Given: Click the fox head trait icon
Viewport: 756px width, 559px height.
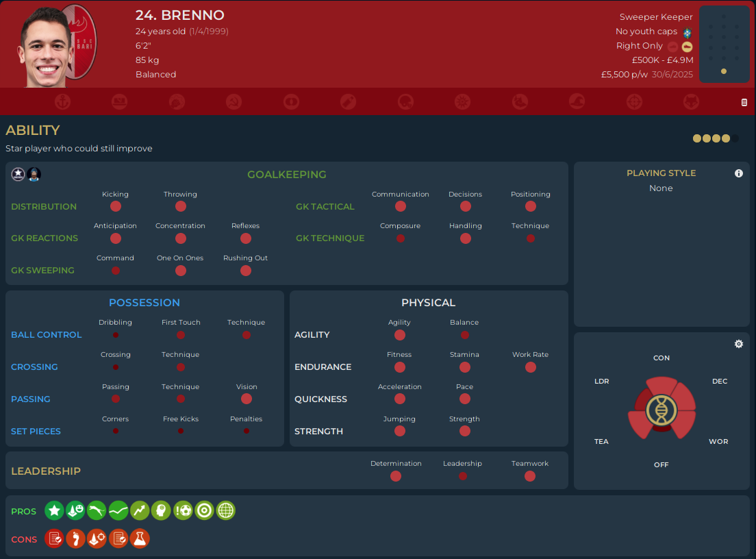Looking at the screenshot, I should [x=691, y=102].
